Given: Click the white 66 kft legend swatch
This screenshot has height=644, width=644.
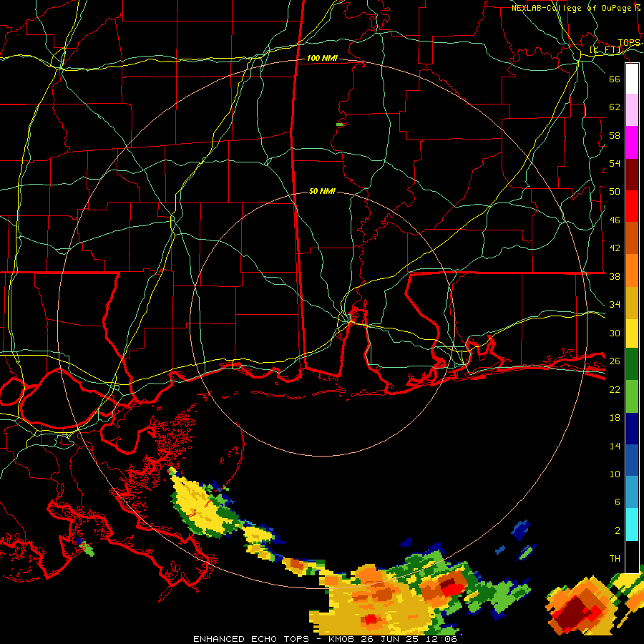Looking at the screenshot, I should click(x=632, y=79).
